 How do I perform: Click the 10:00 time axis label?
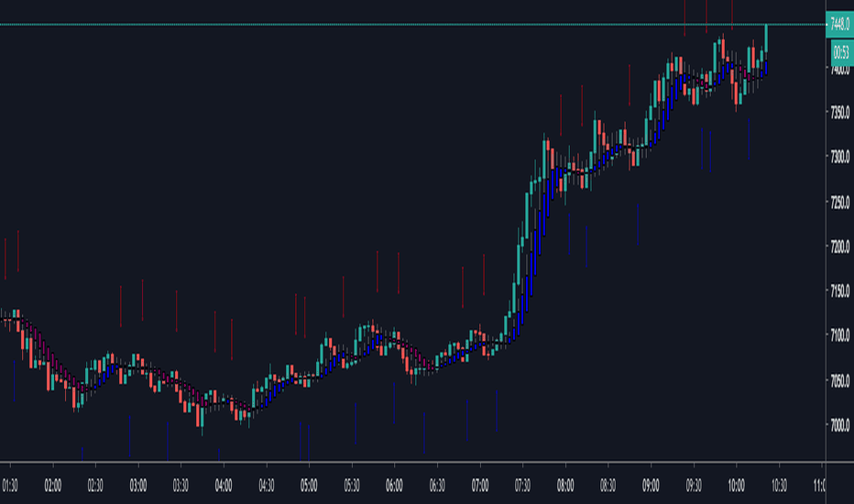point(737,486)
